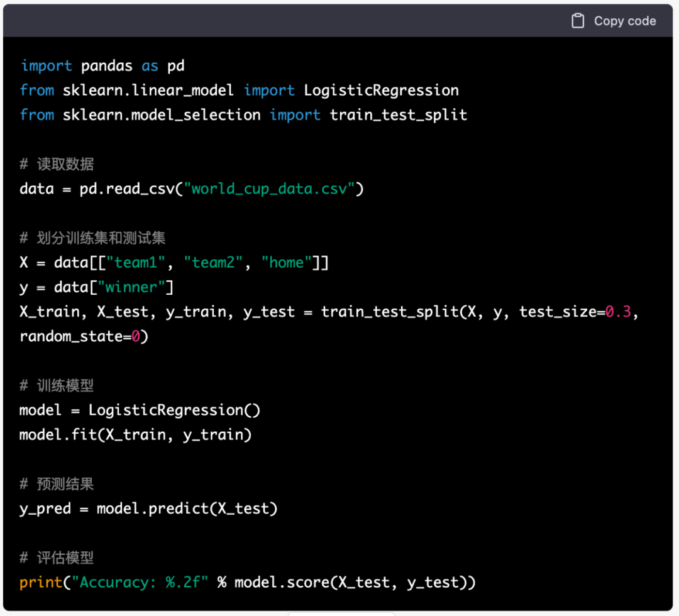The image size is (679, 616).
Task: Click 'model.score(X_test, y_test))' text
Action: click(x=355, y=583)
